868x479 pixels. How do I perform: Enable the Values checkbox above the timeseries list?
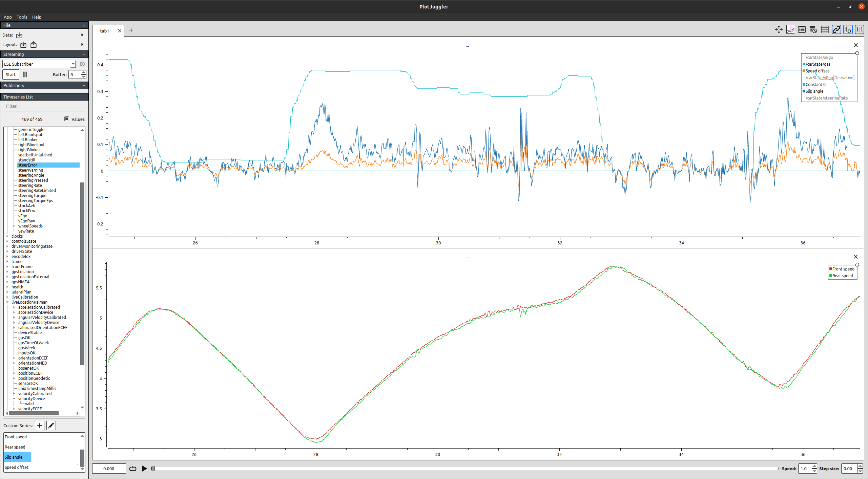(x=67, y=119)
